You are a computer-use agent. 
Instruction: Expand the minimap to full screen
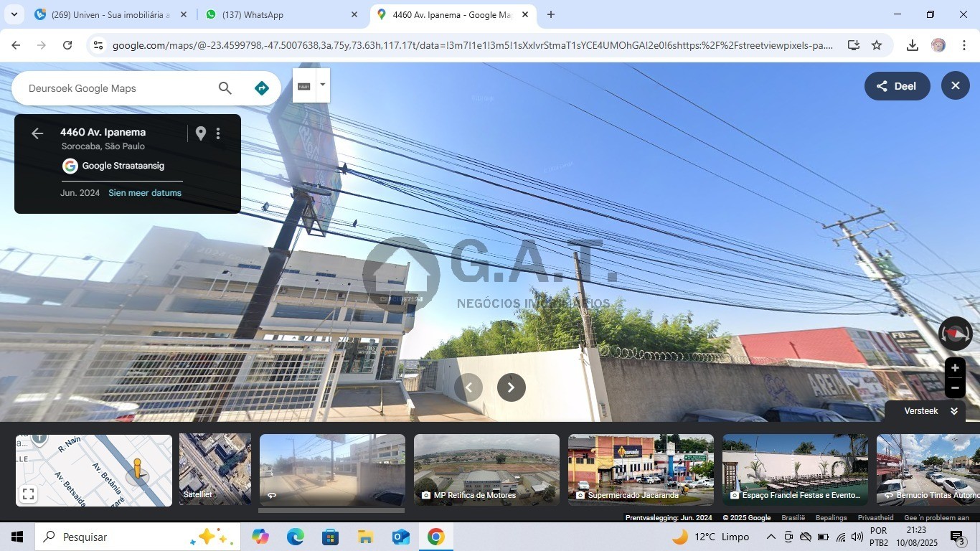[28, 494]
